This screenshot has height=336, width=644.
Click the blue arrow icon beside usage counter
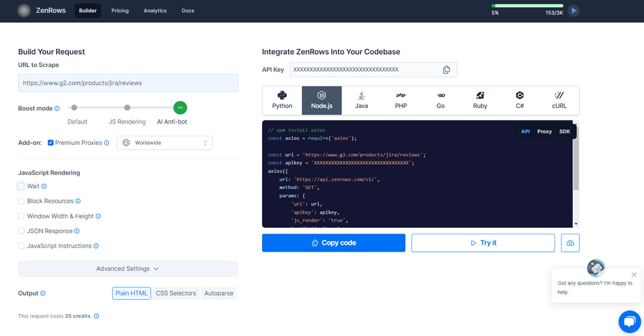(574, 11)
